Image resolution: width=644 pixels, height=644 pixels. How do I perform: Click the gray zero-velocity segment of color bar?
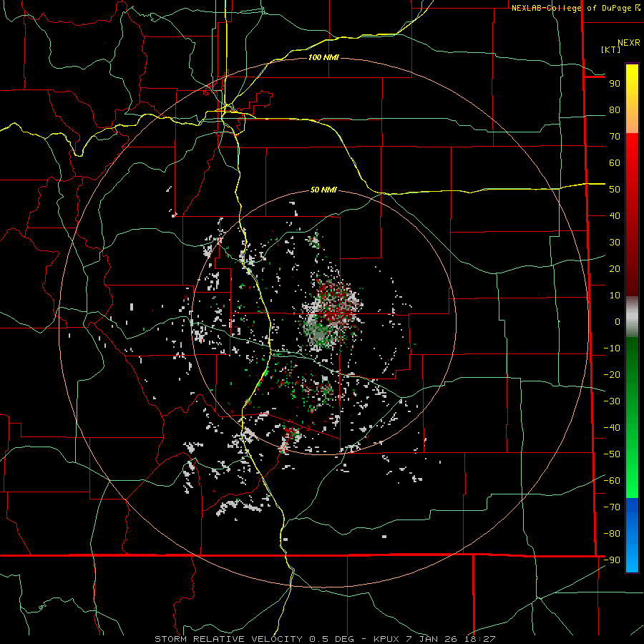(632, 316)
